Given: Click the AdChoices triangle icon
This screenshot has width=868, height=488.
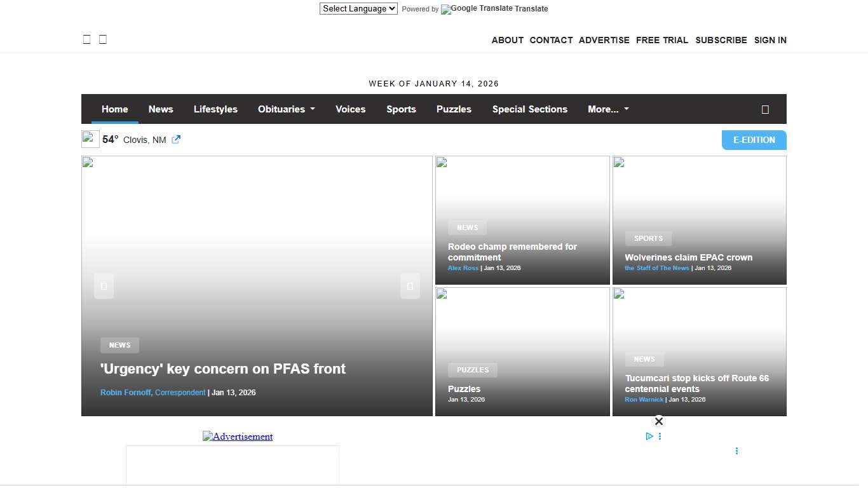Looking at the screenshot, I should (649, 437).
